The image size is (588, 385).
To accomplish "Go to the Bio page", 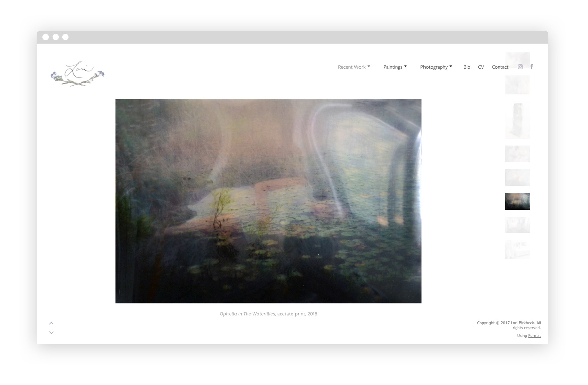I will pos(466,67).
